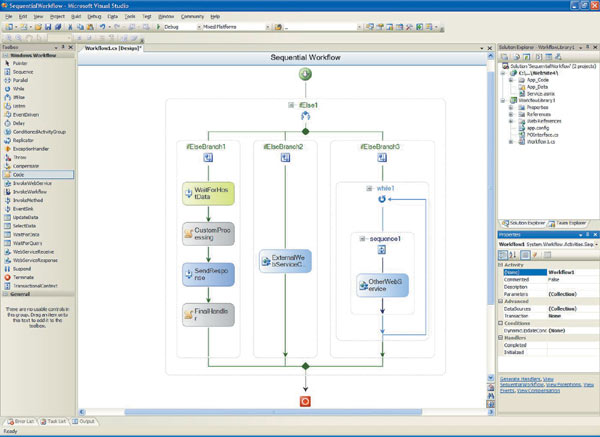Click the red workflow end node

pyautogui.click(x=305, y=401)
